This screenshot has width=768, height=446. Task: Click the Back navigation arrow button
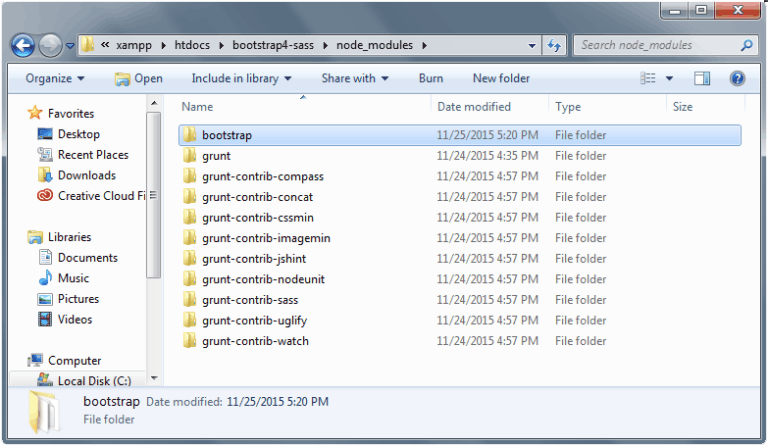coord(23,46)
